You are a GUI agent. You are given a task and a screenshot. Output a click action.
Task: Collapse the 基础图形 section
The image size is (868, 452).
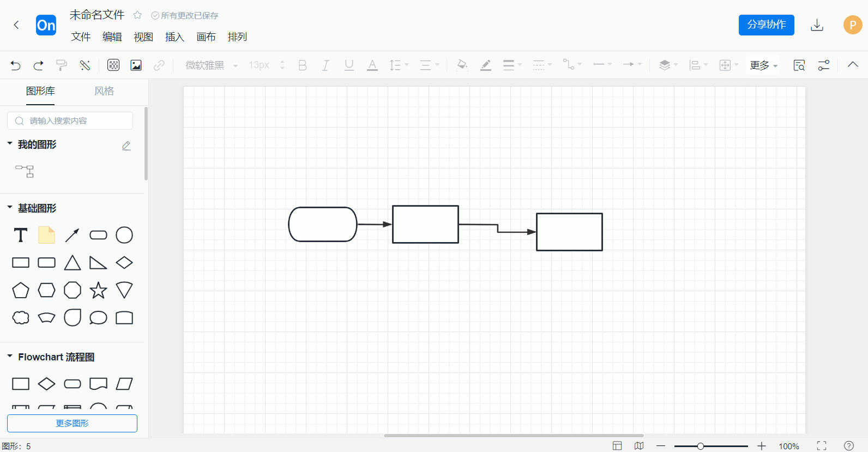point(10,208)
